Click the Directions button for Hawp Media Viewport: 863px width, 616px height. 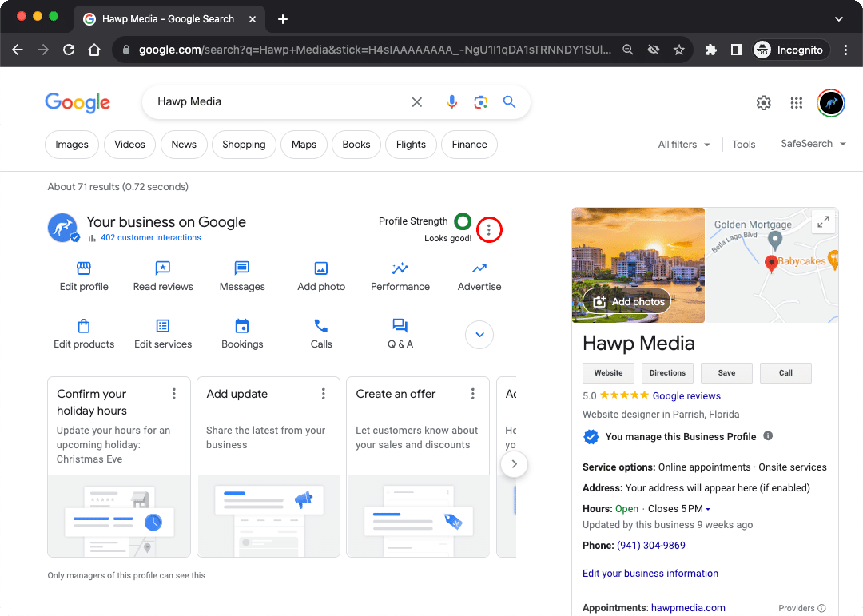click(667, 372)
